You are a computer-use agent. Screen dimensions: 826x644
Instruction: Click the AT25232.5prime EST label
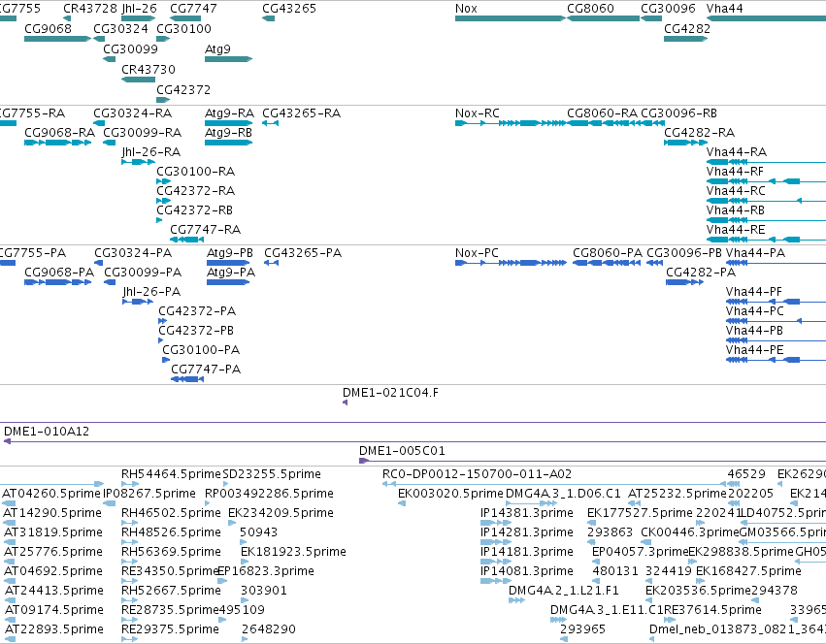coord(677,494)
